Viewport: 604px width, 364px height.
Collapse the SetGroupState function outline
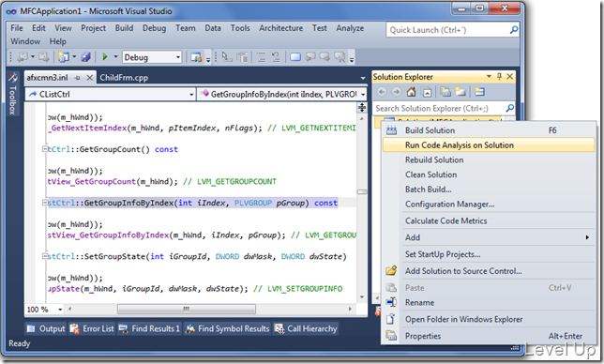coord(45,256)
